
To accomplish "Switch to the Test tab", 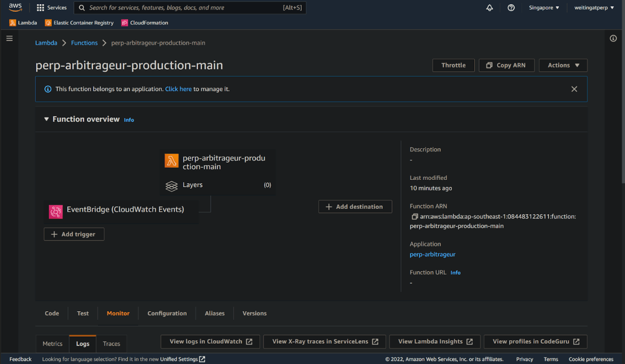I will tap(83, 313).
